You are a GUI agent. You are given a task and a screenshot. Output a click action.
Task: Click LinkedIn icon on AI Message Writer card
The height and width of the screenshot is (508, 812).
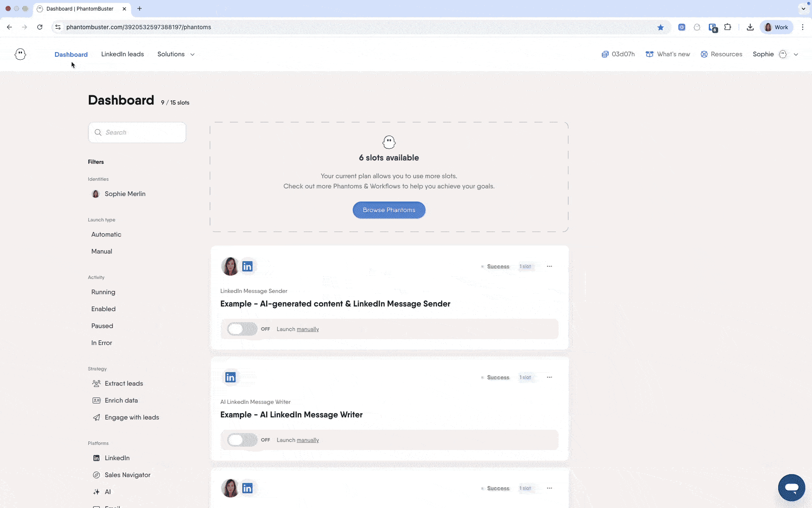[230, 377]
